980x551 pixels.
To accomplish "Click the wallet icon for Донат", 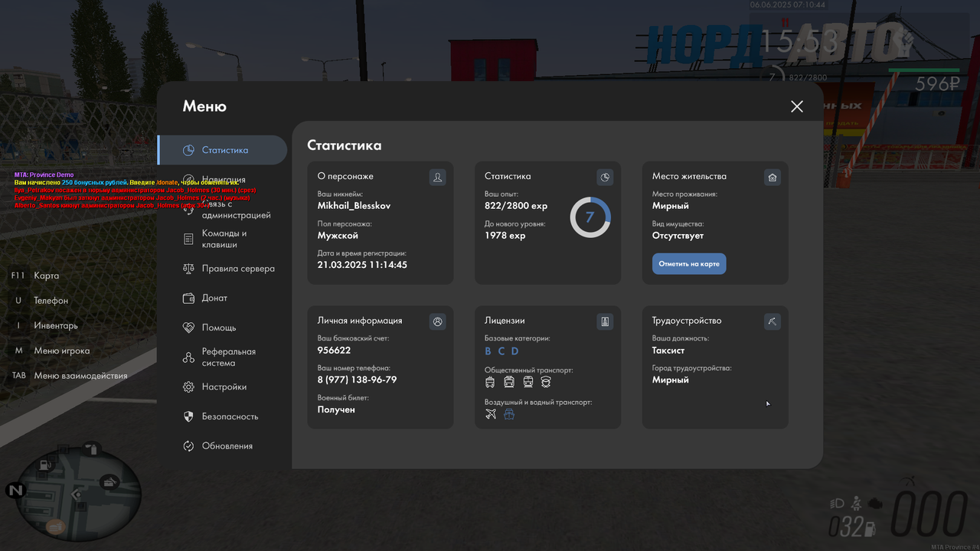I will tap(188, 298).
